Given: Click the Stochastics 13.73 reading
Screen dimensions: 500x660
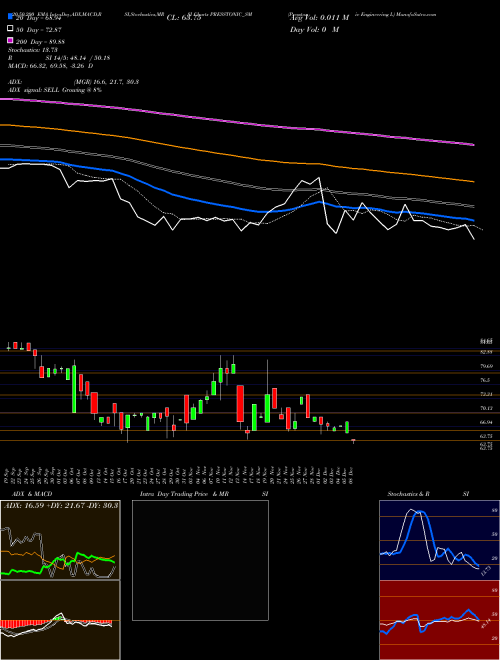Looking at the screenshot, I should pos(33,50).
